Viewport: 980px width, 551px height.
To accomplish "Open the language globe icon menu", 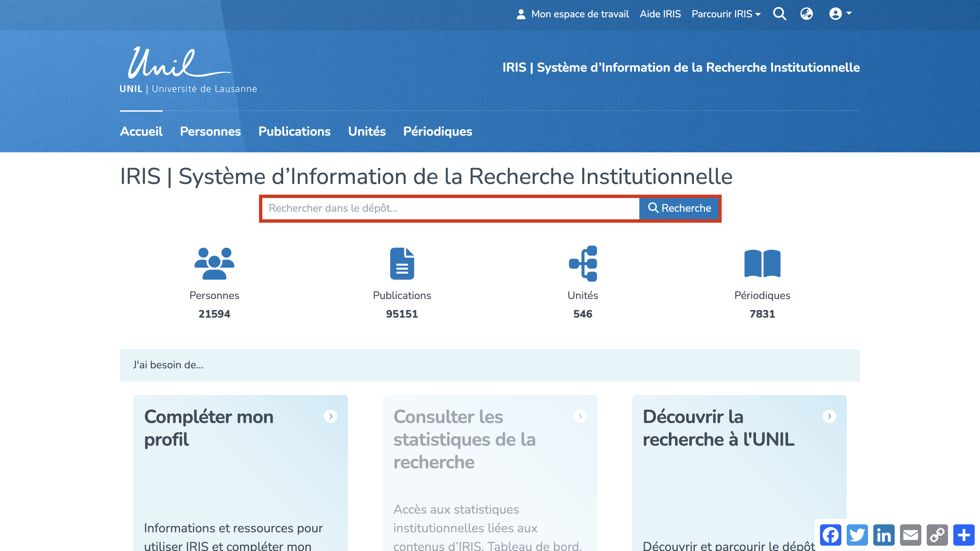I will click(x=807, y=14).
